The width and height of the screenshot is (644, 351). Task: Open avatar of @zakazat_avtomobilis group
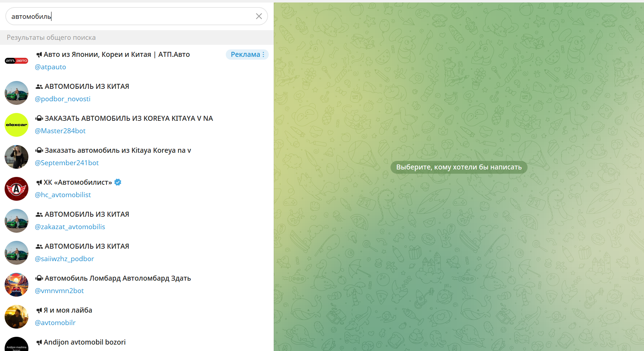(x=16, y=221)
